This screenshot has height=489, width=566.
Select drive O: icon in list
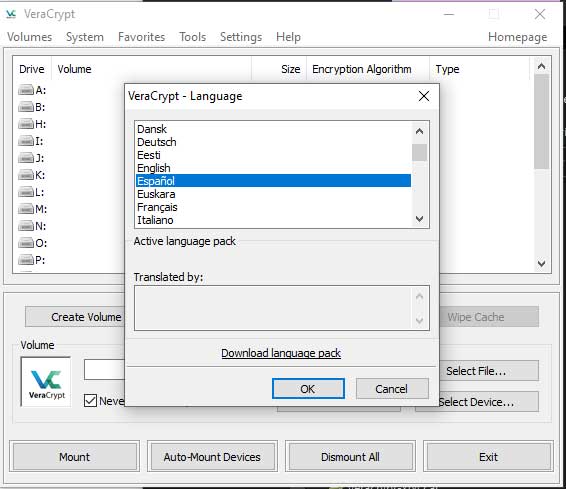click(x=26, y=243)
